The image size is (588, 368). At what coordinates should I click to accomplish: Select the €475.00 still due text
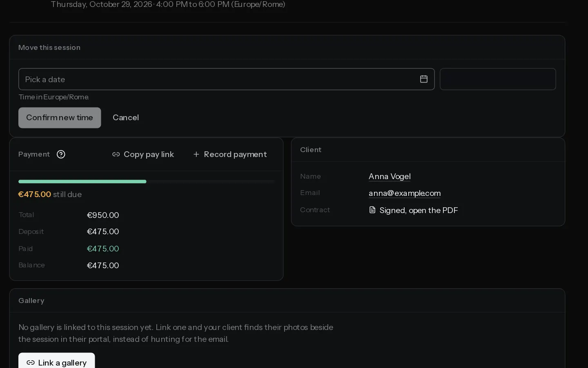tap(50, 194)
